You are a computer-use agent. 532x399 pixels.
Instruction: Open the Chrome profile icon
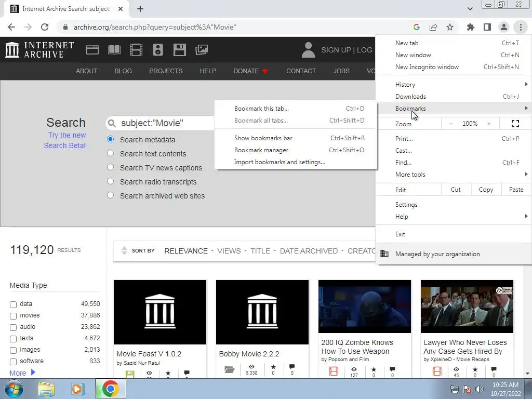(504, 27)
